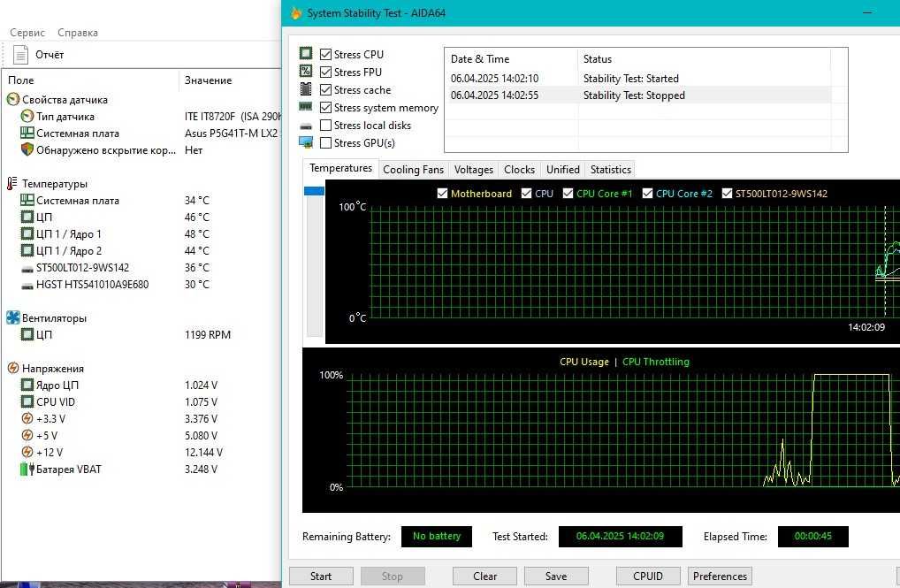Click the Date & Time column header

pos(511,58)
